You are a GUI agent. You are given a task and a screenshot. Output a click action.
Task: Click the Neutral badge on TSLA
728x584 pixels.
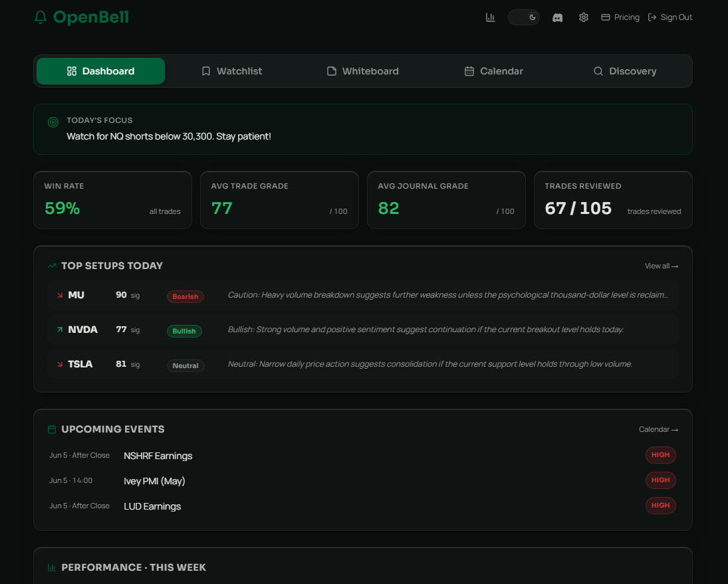(x=185, y=365)
